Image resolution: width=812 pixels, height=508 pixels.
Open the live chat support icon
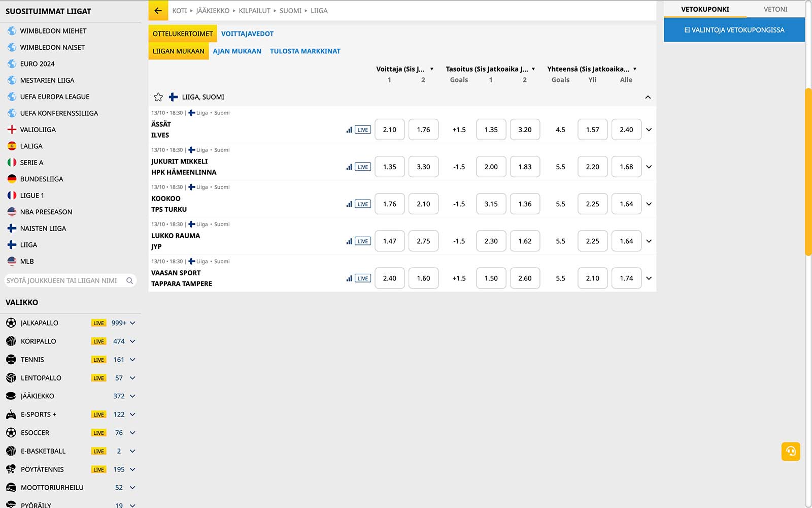click(x=790, y=451)
